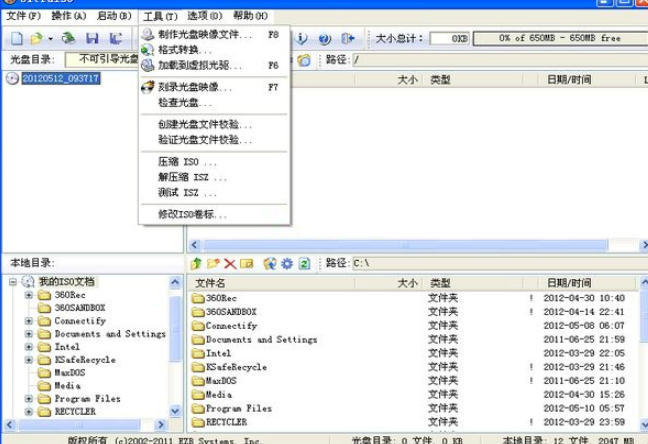The height and width of the screenshot is (444, 648).
Task: Click the Save floppy disk icon
Action: tap(92, 38)
